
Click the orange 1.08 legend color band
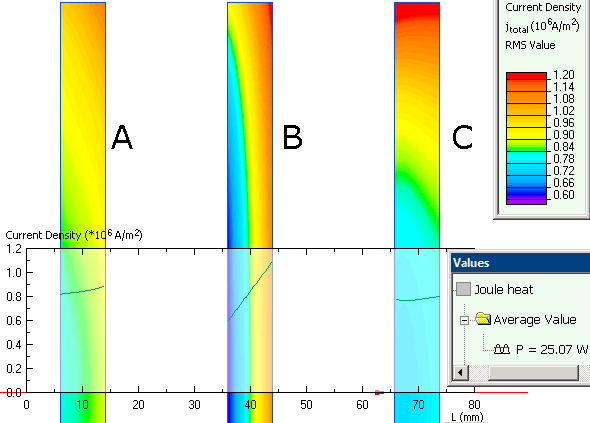526,97
